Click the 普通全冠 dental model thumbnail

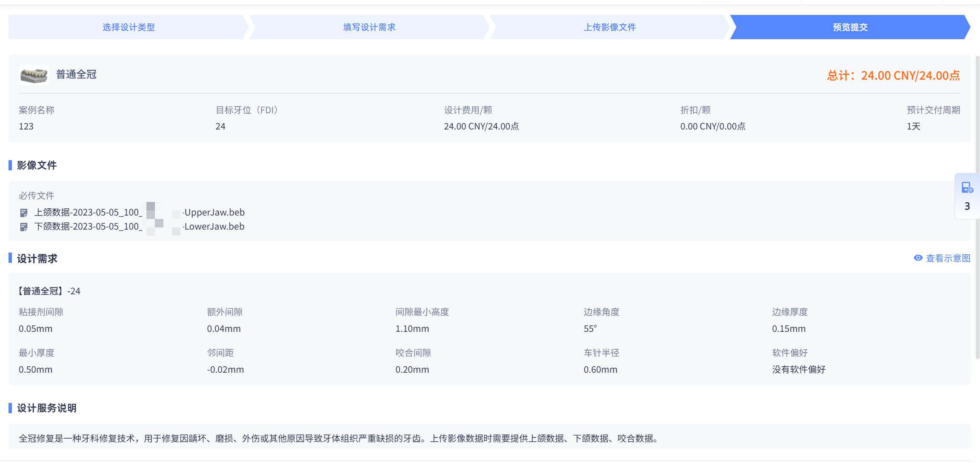click(34, 75)
